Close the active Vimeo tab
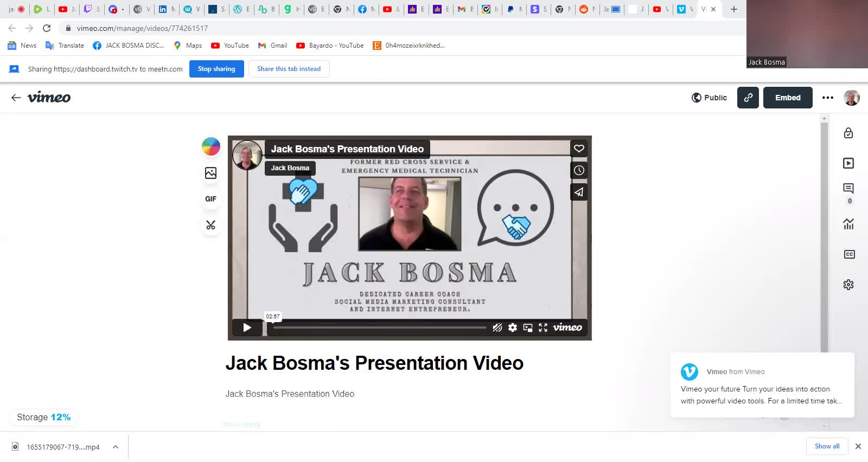The width and height of the screenshot is (868, 462). coord(713,9)
